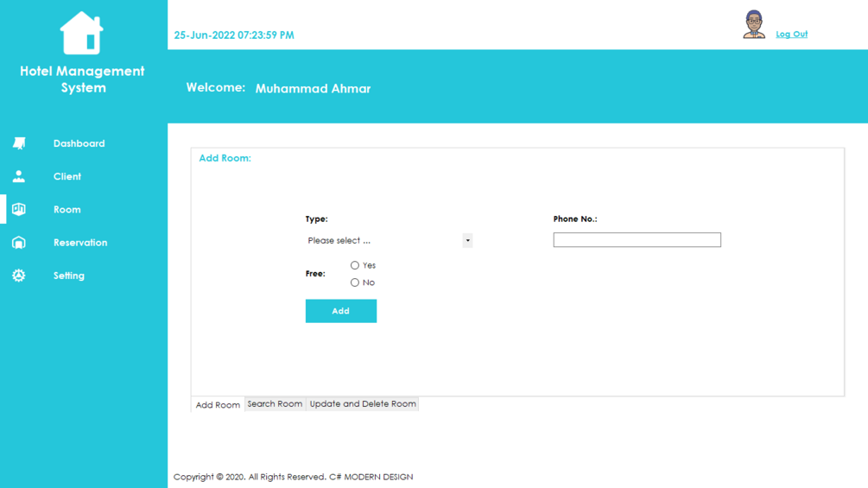Open the Update and Delete Room tab
The image size is (868, 488).
point(363,404)
